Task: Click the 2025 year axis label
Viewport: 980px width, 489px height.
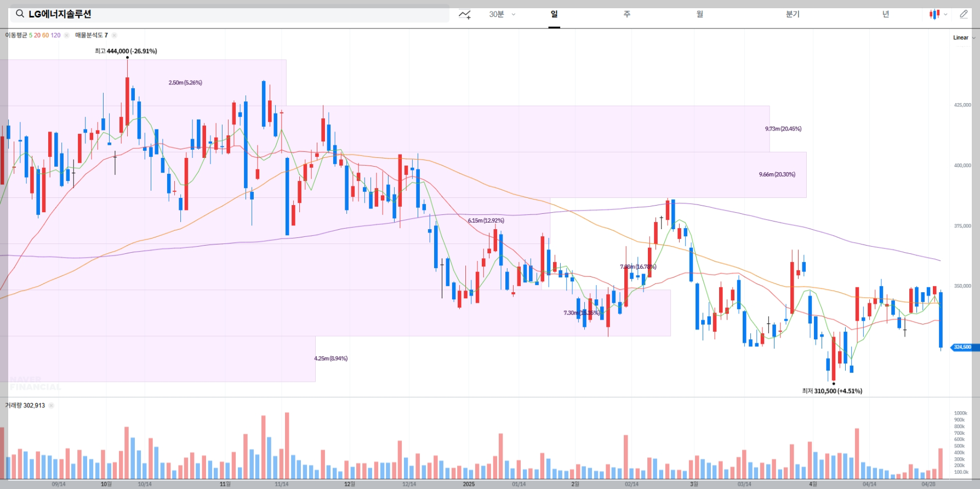Action: coord(469,484)
